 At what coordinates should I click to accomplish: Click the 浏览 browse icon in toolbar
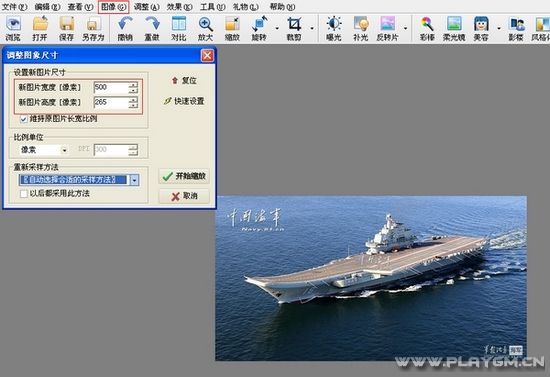click(13, 24)
